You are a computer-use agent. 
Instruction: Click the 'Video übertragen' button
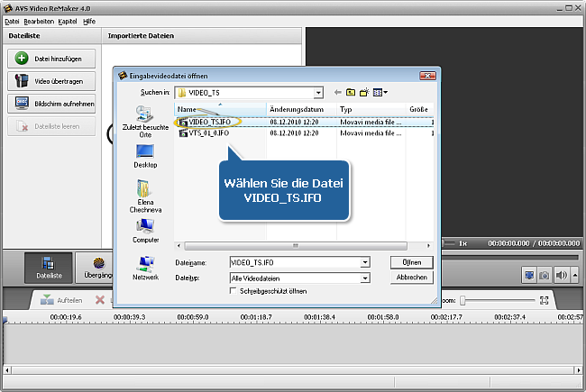click(x=51, y=81)
